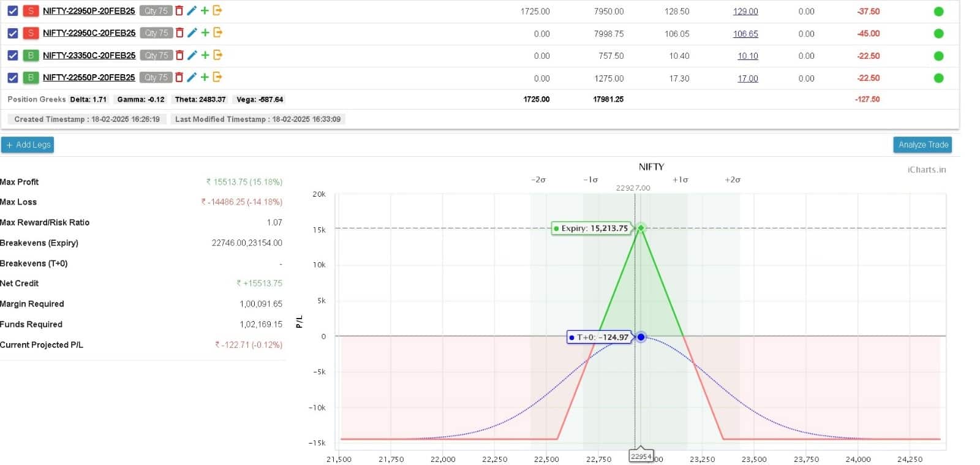Click the trash icon for NIFTY-23350C leg

[x=179, y=55]
